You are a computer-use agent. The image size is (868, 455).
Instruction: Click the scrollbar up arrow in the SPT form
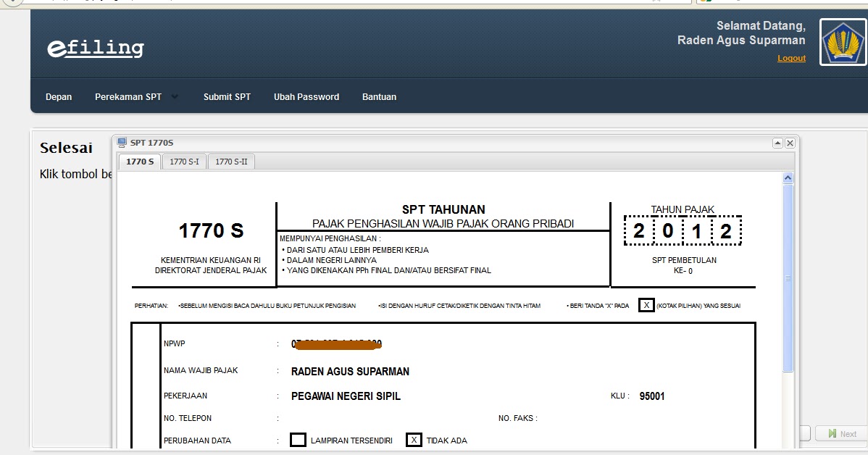click(788, 178)
